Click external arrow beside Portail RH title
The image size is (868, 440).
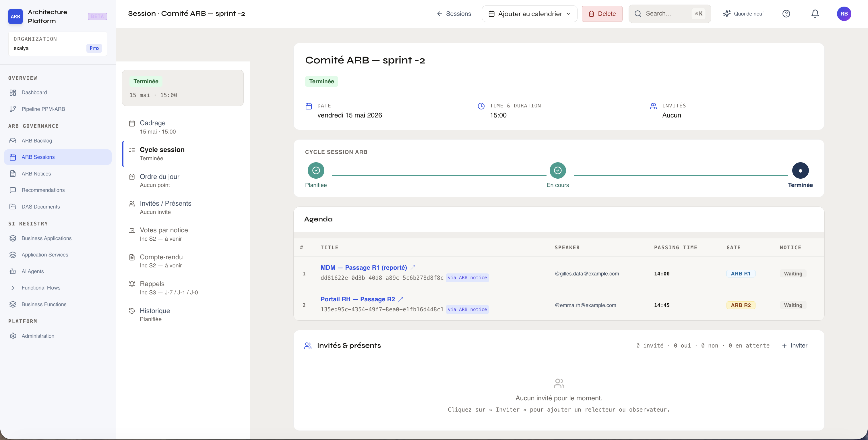click(401, 299)
